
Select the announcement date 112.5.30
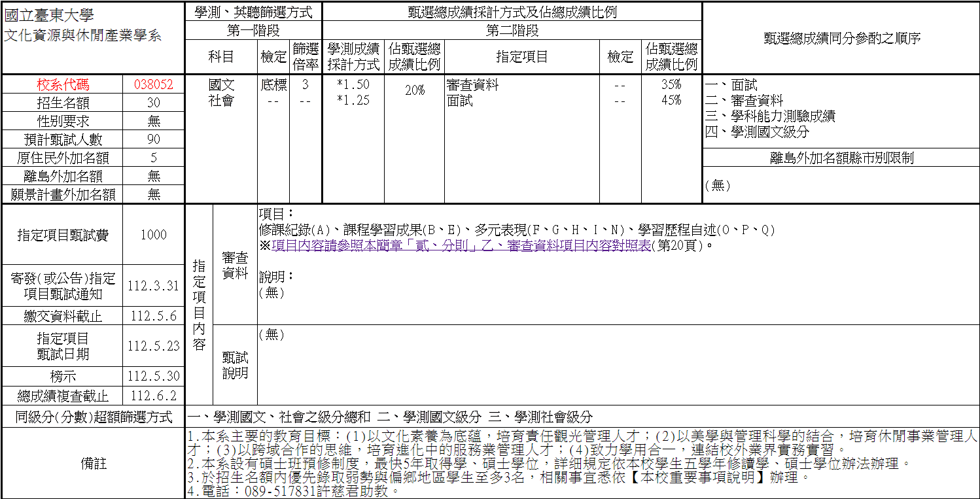(x=154, y=376)
